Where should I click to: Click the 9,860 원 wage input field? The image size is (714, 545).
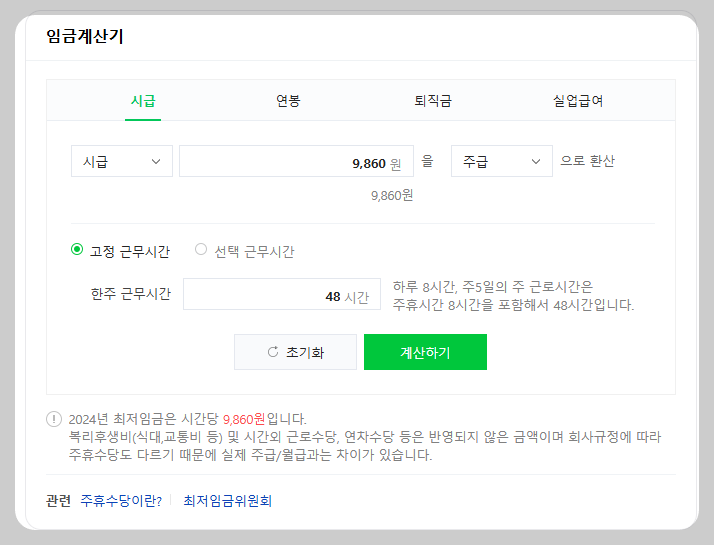[x=296, y=161]
